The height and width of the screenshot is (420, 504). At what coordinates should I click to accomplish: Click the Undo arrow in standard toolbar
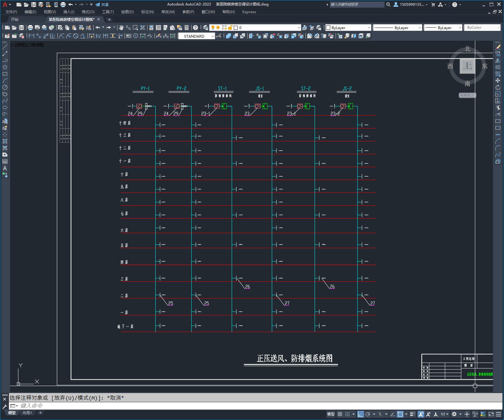98,28
